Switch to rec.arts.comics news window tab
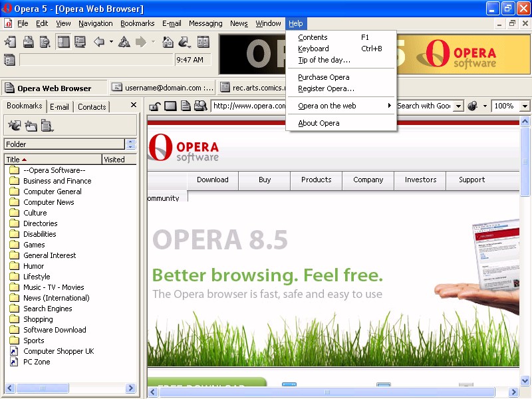Viewport: 532px width, 399px height. coord(253,88)
